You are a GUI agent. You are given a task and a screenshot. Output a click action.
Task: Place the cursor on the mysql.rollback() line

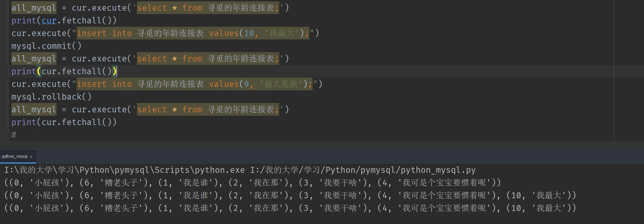51,97
